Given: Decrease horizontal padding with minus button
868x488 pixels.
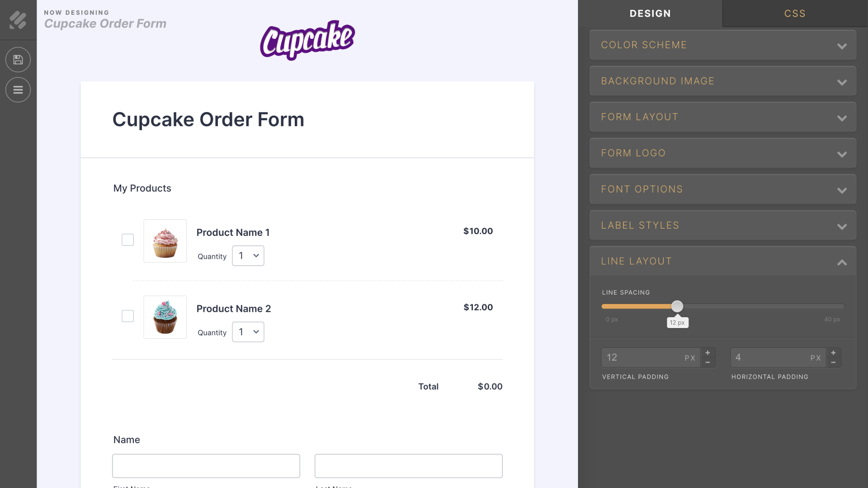Looking at the screenshot, I should (x=833, y=362).
